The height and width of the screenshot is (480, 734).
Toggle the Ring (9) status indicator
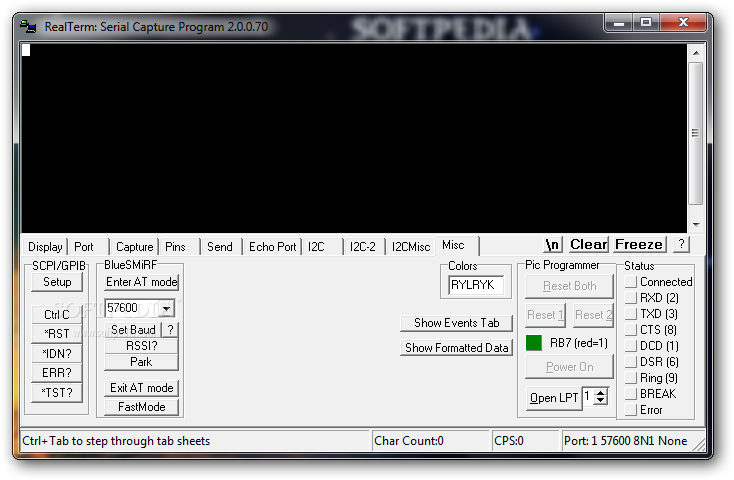631,378
